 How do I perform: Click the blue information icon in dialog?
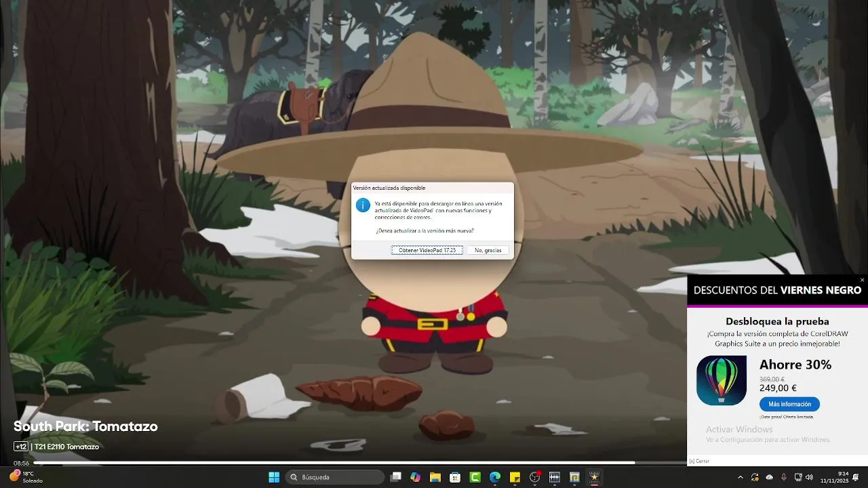(363, 205)
